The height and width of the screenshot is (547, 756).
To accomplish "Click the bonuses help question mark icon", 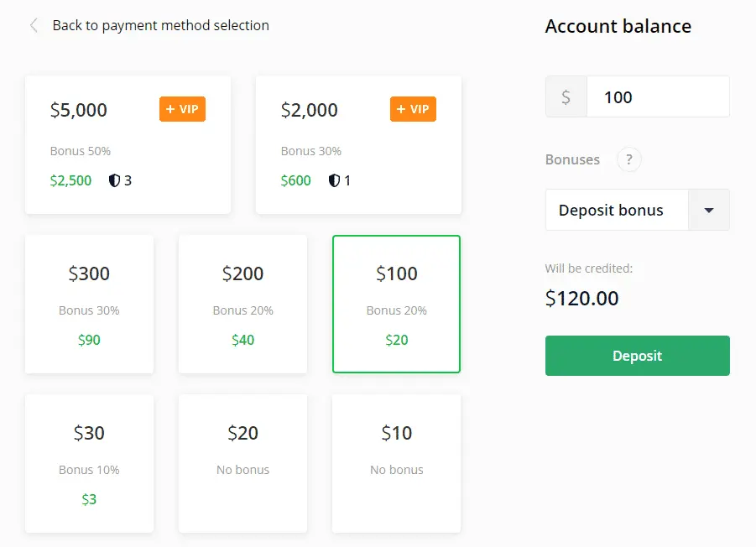I will coord(628,159).
